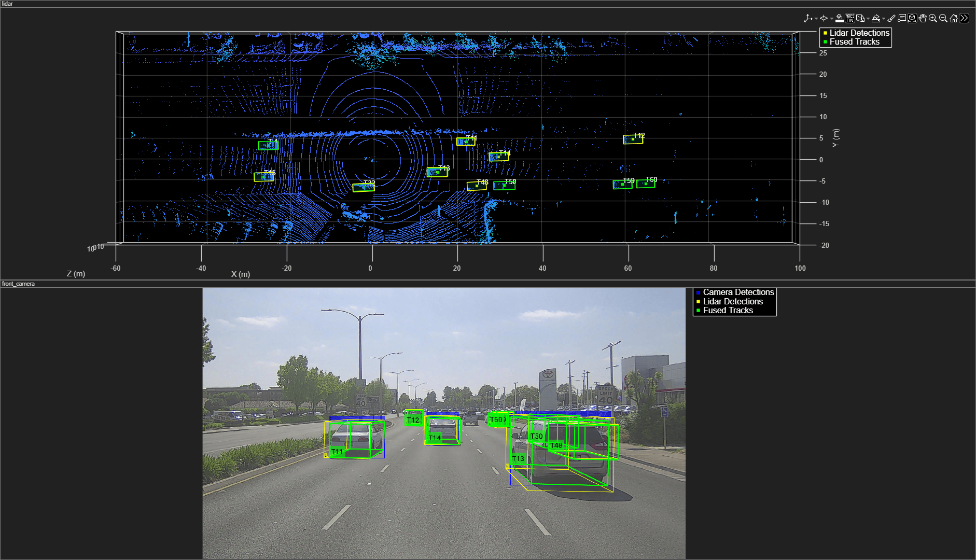Select the brush data tool
This screenshot has width=976, height=560.
891,18
